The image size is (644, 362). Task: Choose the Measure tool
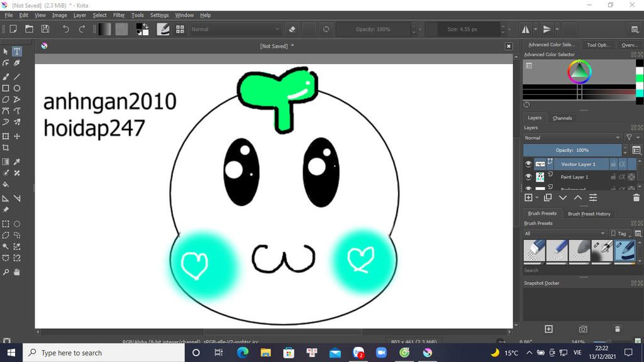17,199
